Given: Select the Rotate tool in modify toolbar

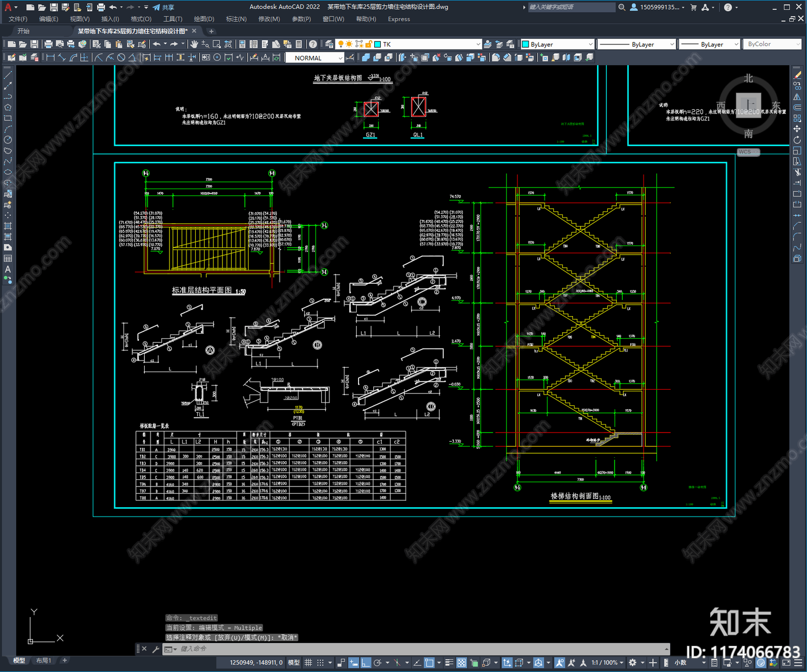Looking at the screenshot, I should 797,140.
